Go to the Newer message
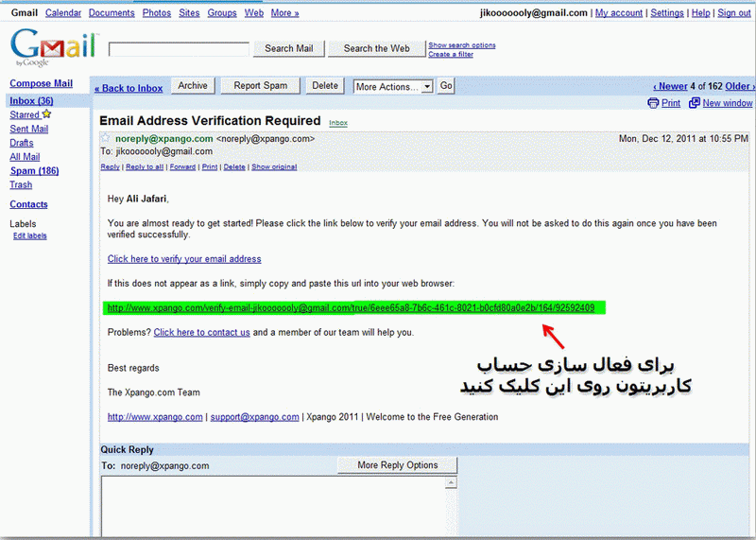This screenshot has height=540, width=756. [670, 86]
